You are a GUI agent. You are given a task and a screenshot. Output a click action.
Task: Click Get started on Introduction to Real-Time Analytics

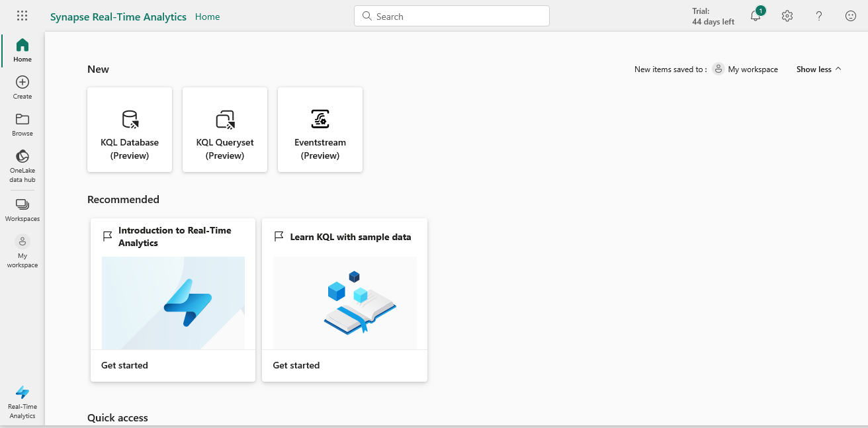point(124,365)
